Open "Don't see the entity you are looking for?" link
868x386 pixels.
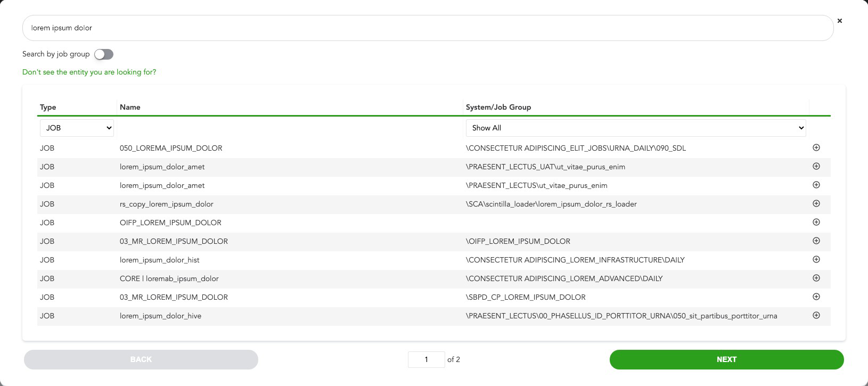tap(89, 72)
